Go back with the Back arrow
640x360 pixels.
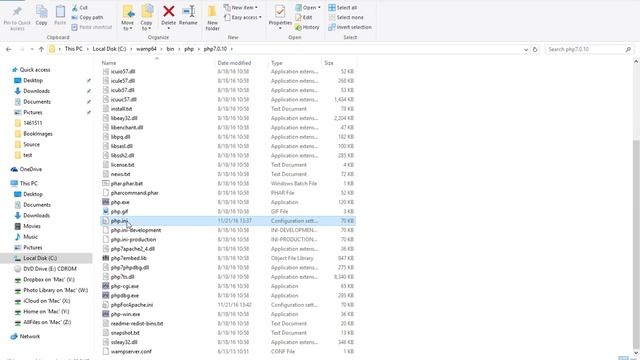[x=9, y=49]
